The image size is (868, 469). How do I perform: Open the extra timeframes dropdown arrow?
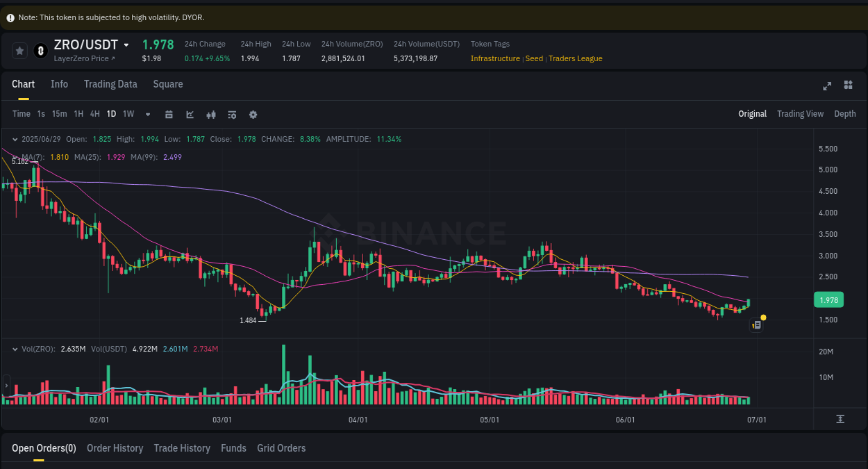click(147, 114)
